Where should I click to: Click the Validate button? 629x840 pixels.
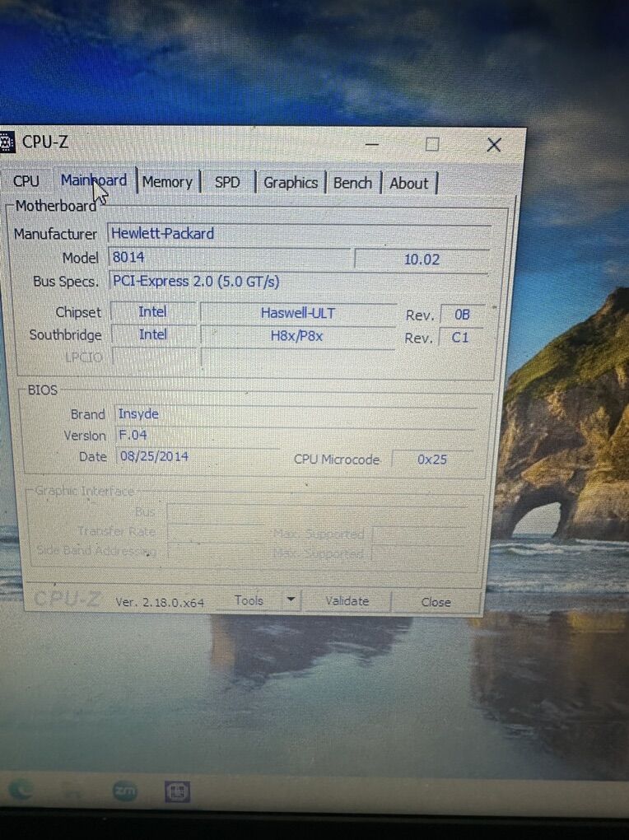coord(347,601)
